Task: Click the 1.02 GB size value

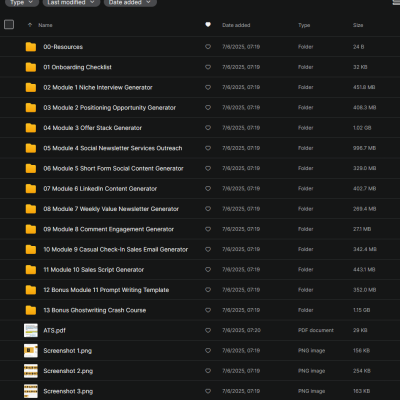Action: click(362, 128)
